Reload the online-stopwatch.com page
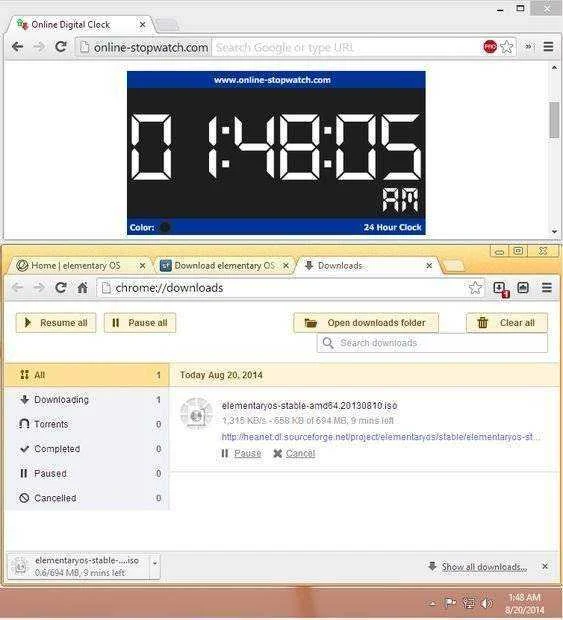The image size is (563, 620). pyautogui.click(x=60, y=47)
